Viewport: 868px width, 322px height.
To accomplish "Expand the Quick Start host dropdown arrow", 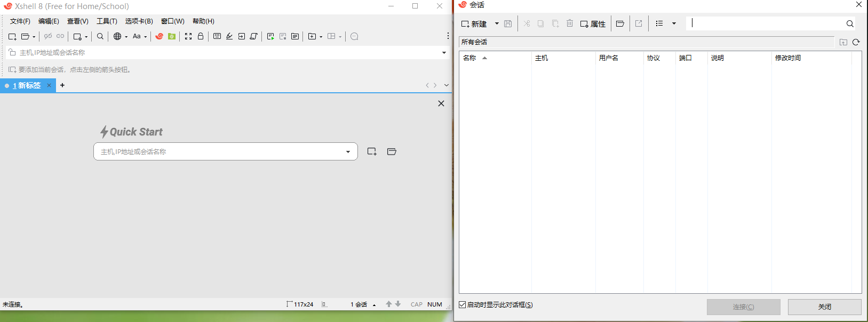I will pyautogui.click(x=348, y=152).
